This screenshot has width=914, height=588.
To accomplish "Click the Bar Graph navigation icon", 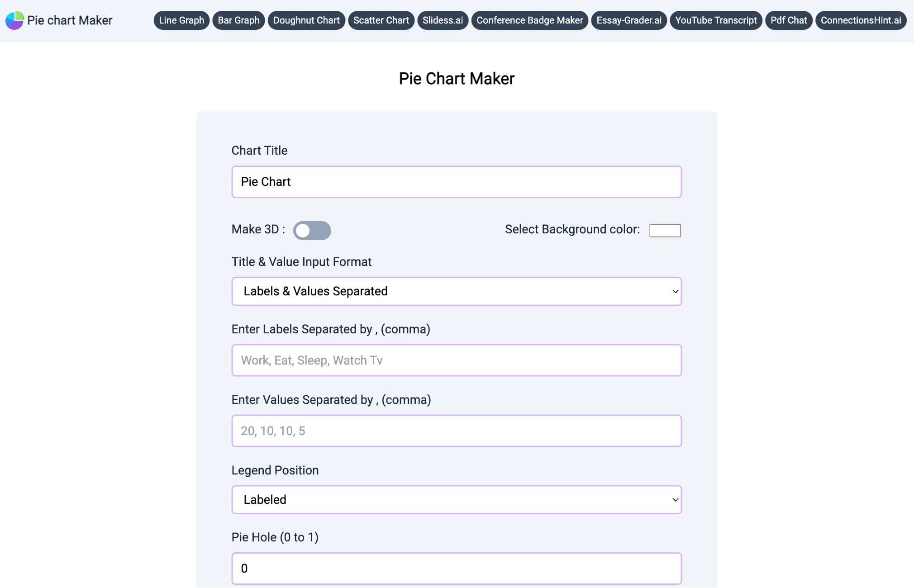I will pyautogui.click(x=238, y=20).
